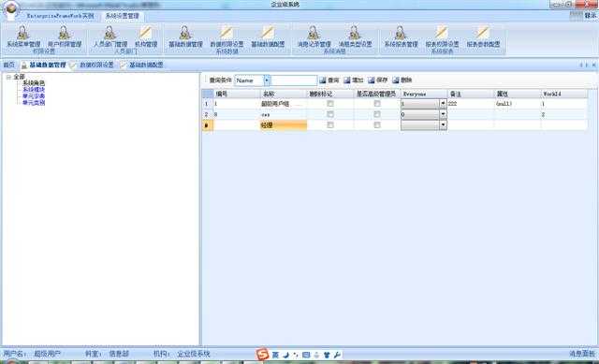Open Everyone dropdown in the new row
This screenshot has height=364, width=599.
443,124
